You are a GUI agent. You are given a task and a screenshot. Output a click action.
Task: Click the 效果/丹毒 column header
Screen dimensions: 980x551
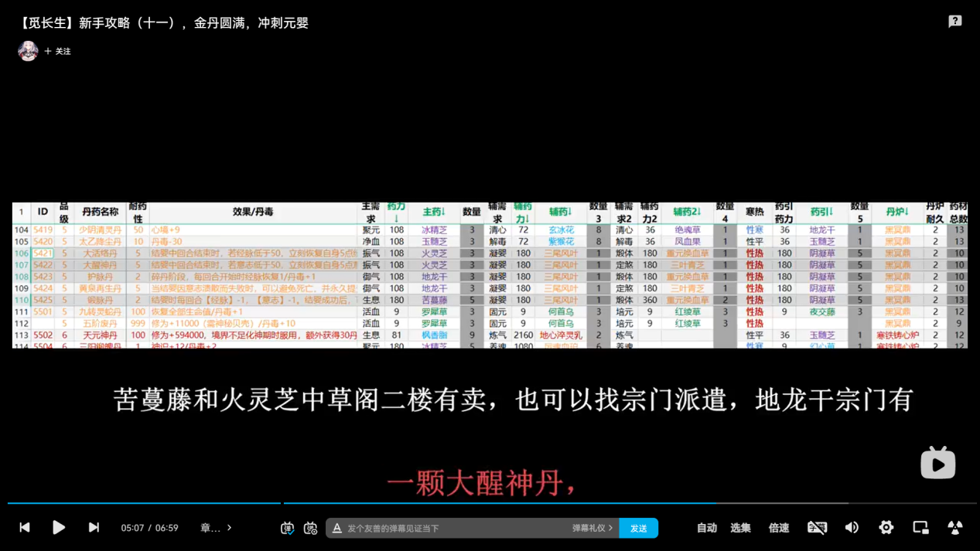(253, 212)
